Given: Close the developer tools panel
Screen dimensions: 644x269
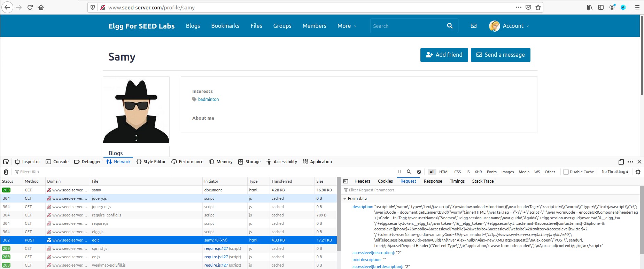Looking at the screenshot, I should pos(639,162).
